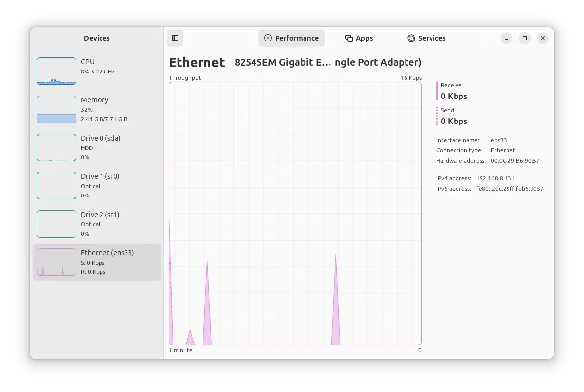Click the Memory usage mini graph
The image size is (584, 392).
56,109
